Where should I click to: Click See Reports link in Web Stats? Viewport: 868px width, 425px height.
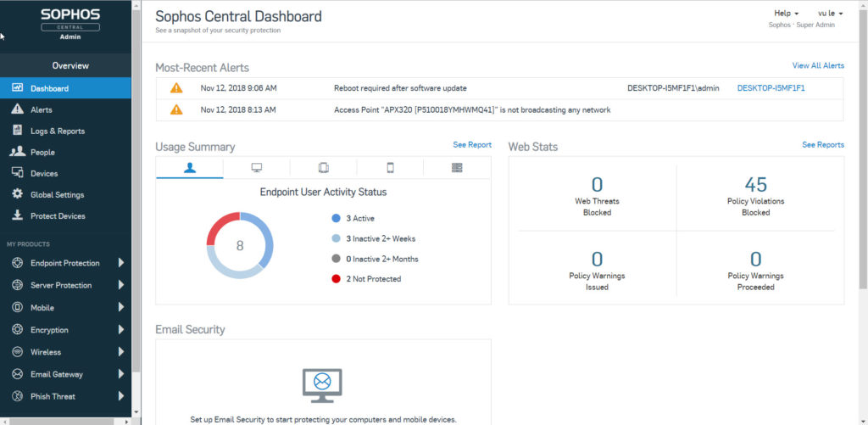(x=823, y=144)
